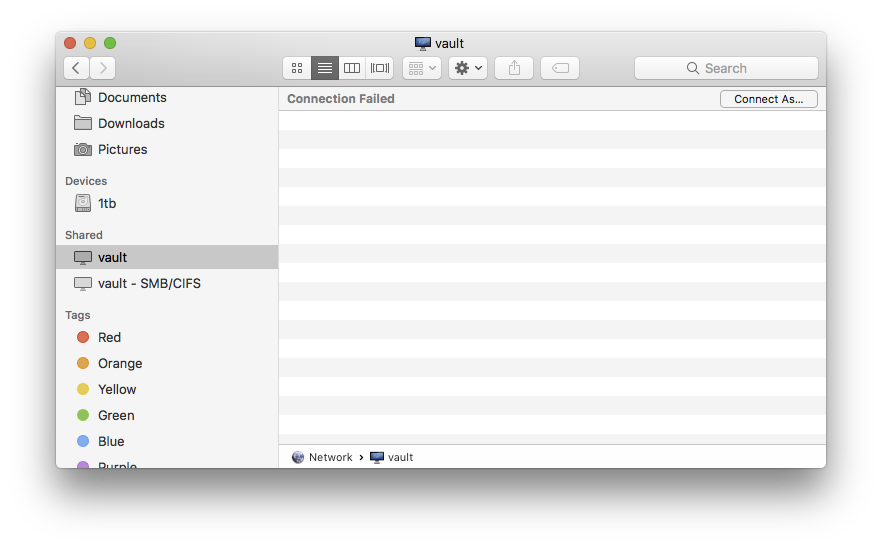Select the Orange tag
The image size is (882, 548).
click(x=166, y=363)
